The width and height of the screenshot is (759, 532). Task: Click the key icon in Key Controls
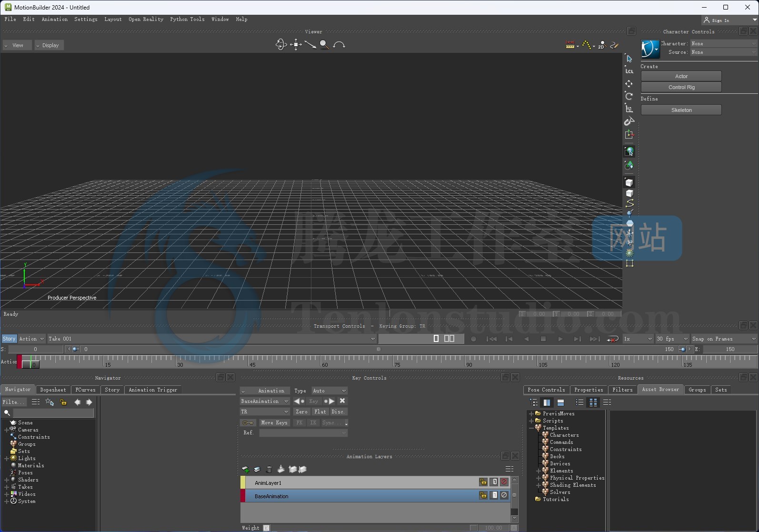point(248,423)
